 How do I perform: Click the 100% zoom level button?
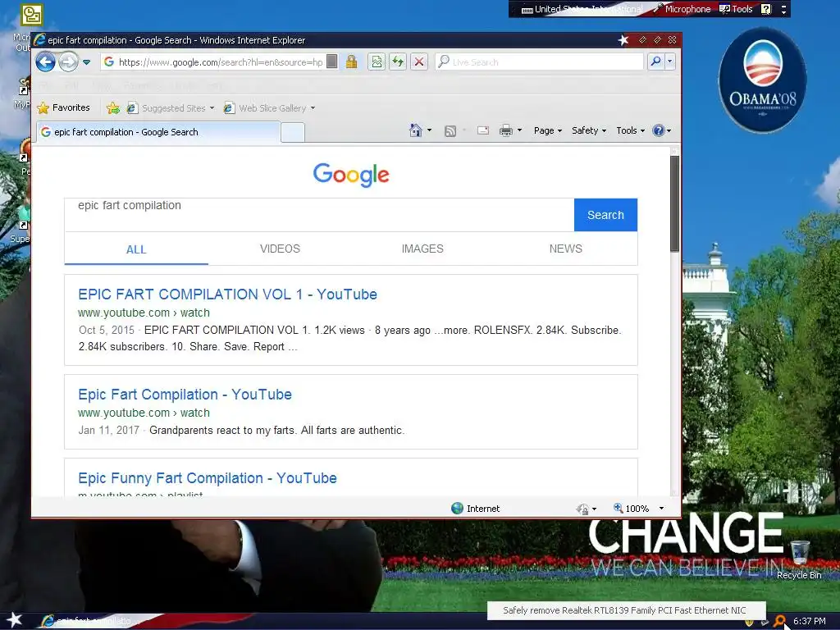631,509
